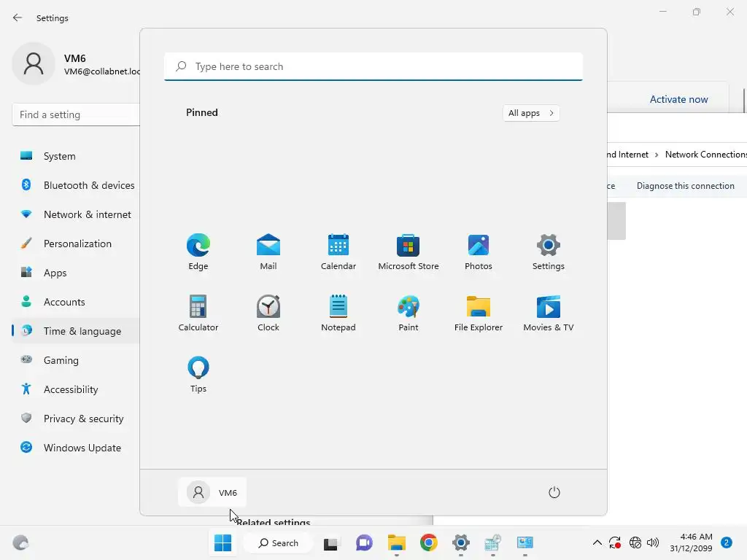Open the Tips app

(x=198, y=374)
